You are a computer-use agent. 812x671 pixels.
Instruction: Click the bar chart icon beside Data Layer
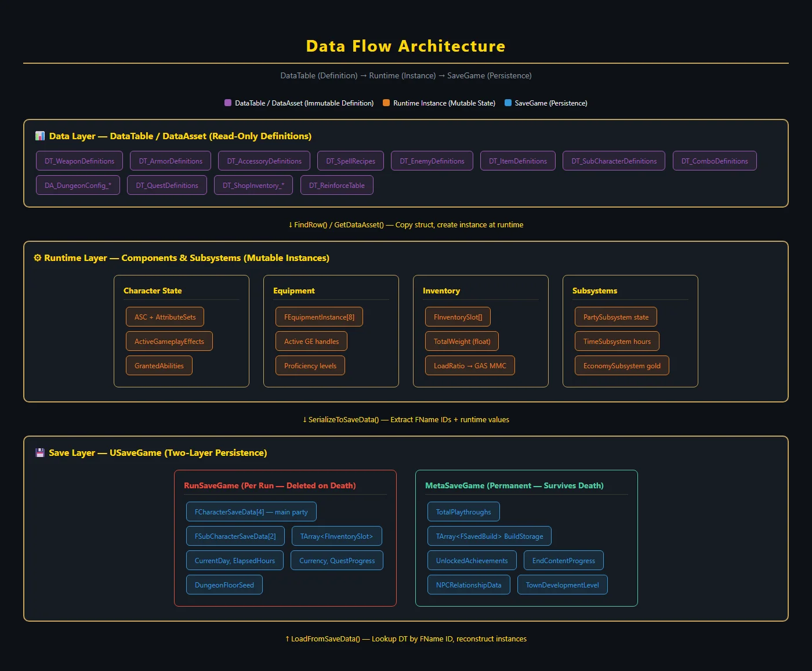pos(40,136)
